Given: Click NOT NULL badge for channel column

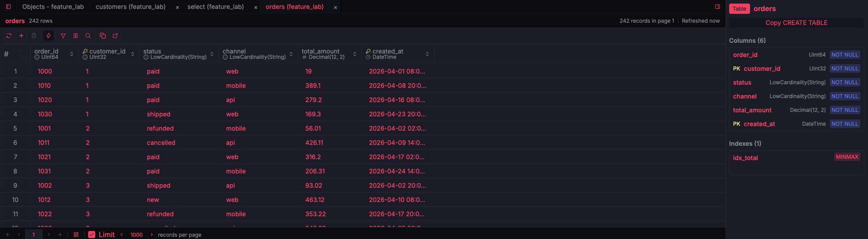Looking at the screenshot, I should [x=845, y=96].
